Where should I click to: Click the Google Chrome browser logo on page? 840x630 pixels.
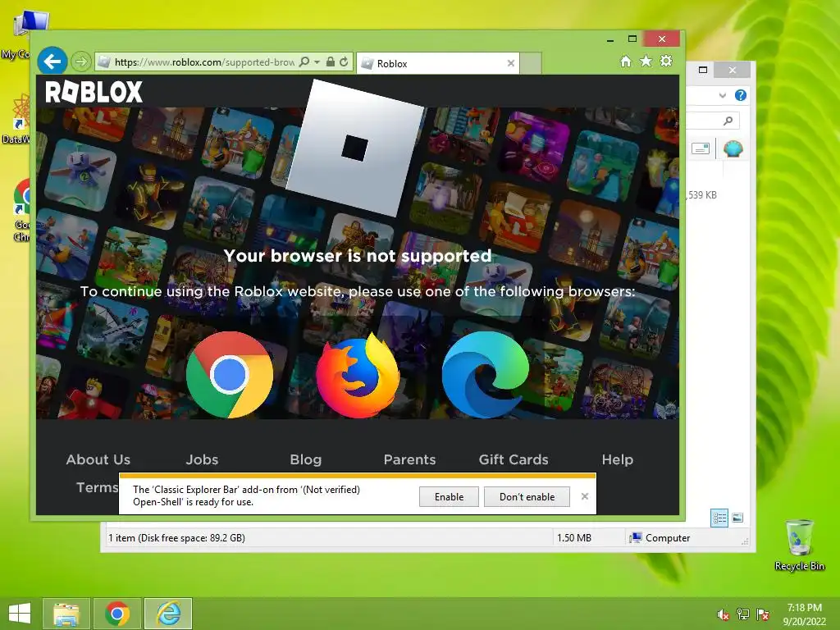[230, 374]
